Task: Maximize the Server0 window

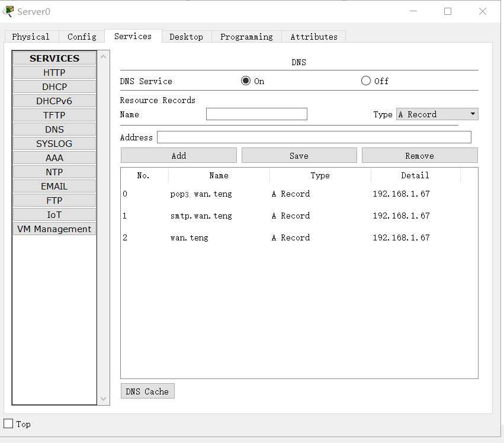Action: [448, 11]
